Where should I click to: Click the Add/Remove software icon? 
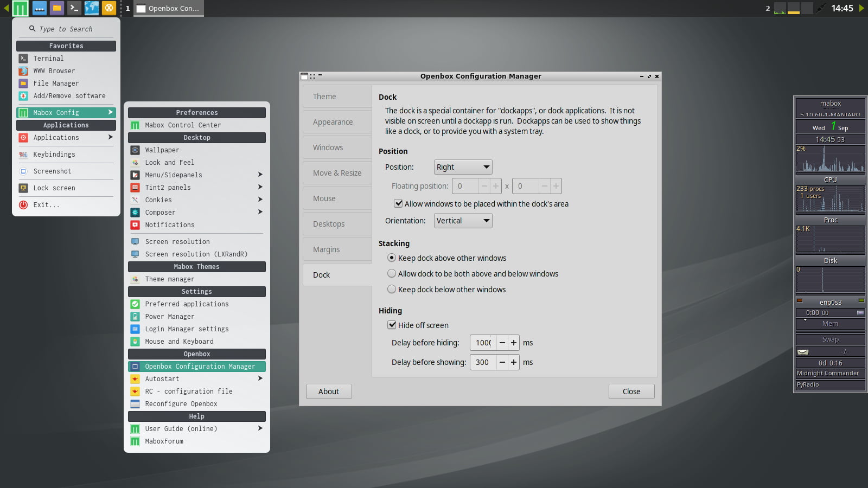[x=23, y=96]
